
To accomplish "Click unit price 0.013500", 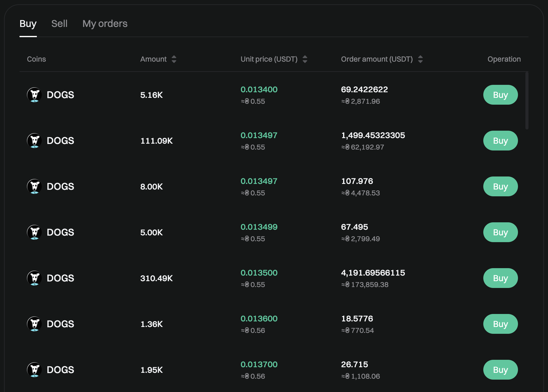I will pyautogui.click(x=259, y=273).
